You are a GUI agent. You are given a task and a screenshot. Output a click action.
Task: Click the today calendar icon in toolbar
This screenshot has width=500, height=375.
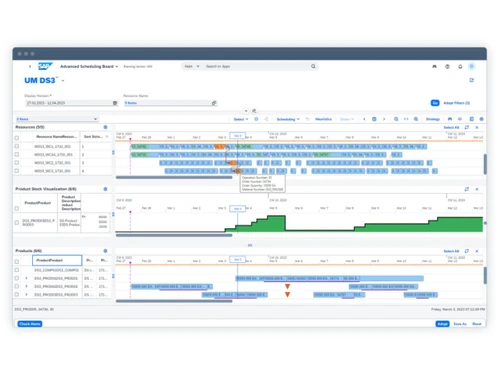coord(374,119)
